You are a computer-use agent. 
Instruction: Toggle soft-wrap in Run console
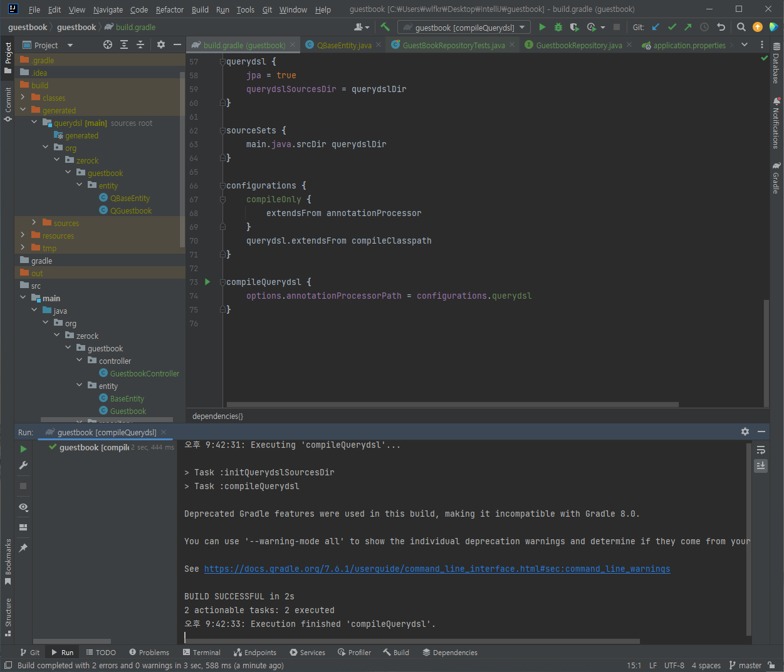tap(761, 450)
